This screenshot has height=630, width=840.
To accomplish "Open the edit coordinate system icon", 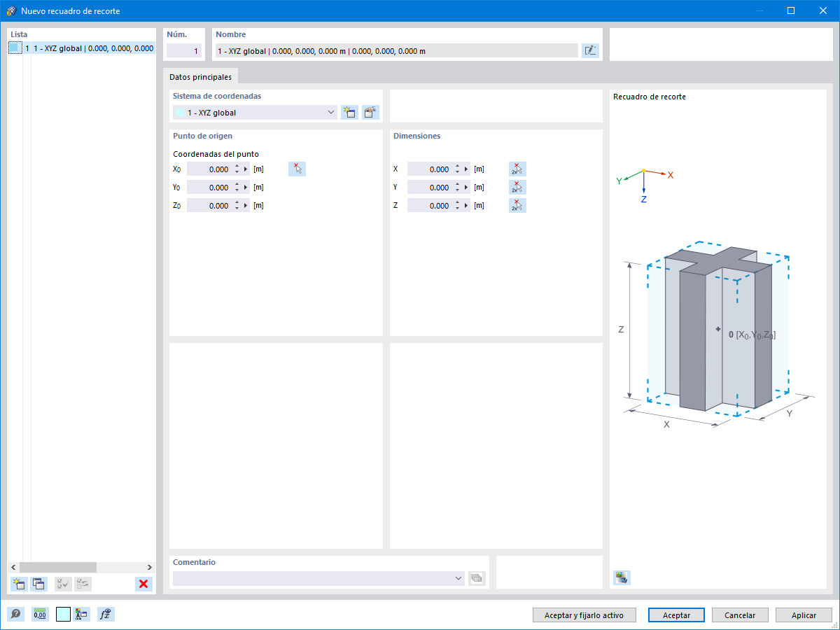I will 370,112.
